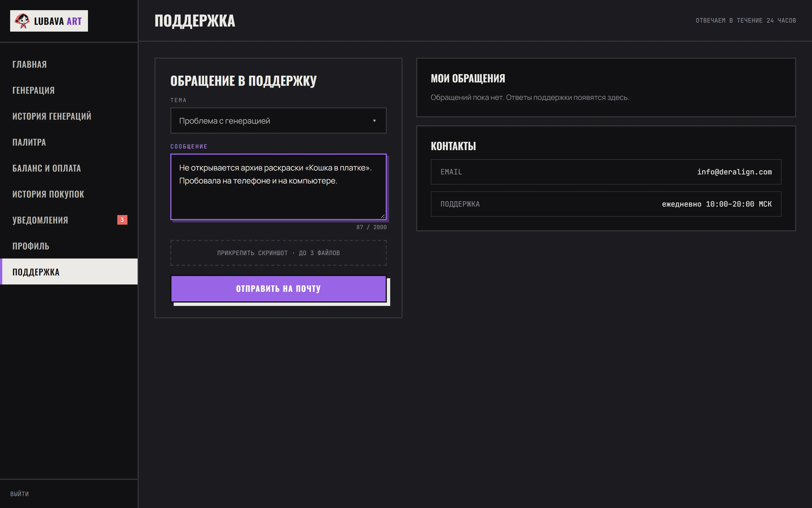The height and width of the screenshot is (508, 812).
Task: Click the Прикрепить скриншот upload area
Action: click(279, 253)
